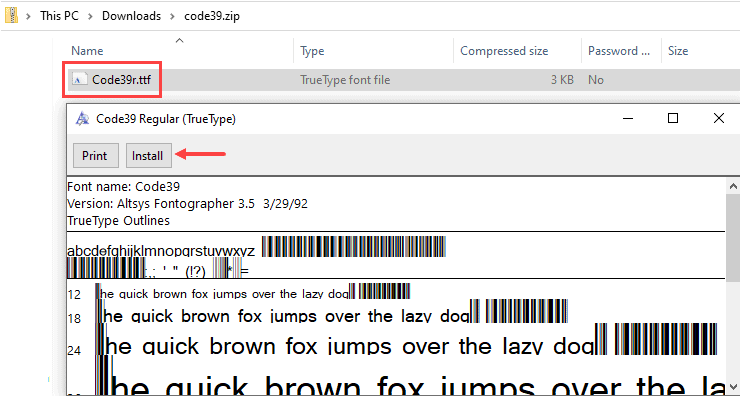Click 'TrueType Outlines' text line
The width and height of the screenshot is (740, 396).
(118, 220)
